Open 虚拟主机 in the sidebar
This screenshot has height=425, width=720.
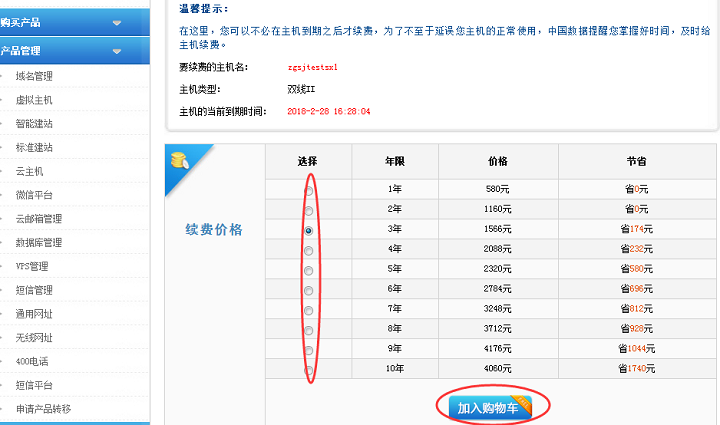click(34, 100)
